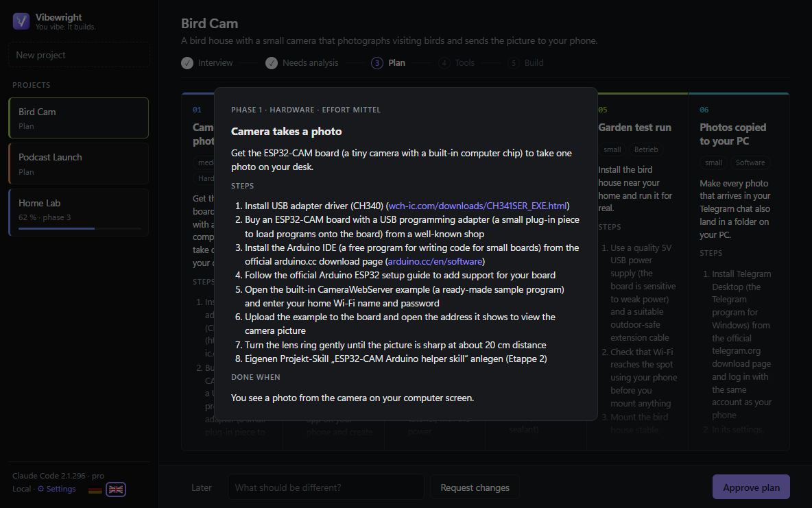Screen dimensions: 812x508
Task: Click the Bird Cam page title
Action: click(x=210, y=23)
